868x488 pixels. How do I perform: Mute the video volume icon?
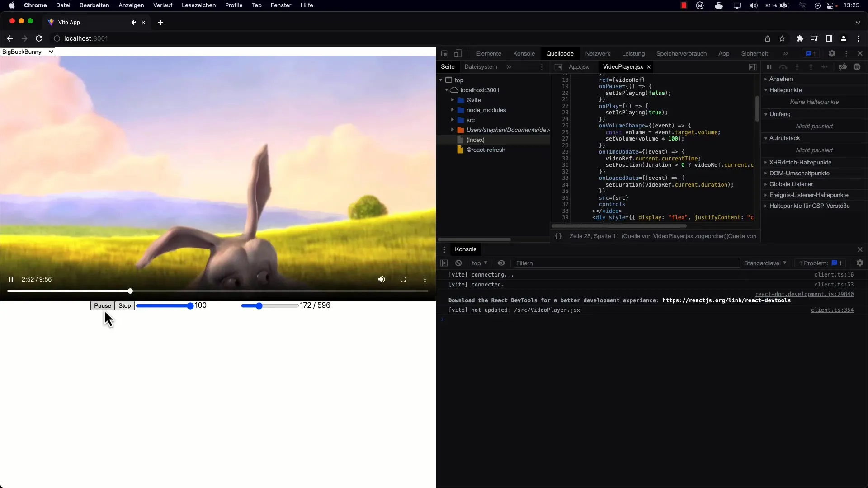(x=382, y=279)
